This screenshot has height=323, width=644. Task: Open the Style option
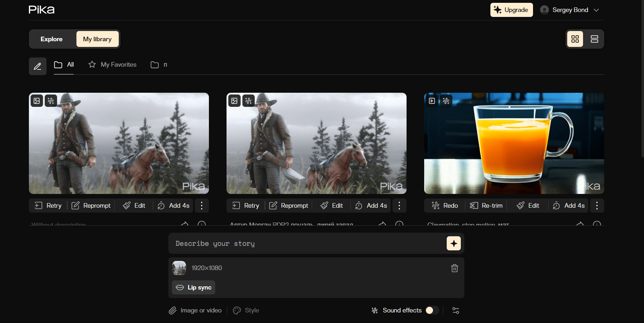tap(246, 310)
